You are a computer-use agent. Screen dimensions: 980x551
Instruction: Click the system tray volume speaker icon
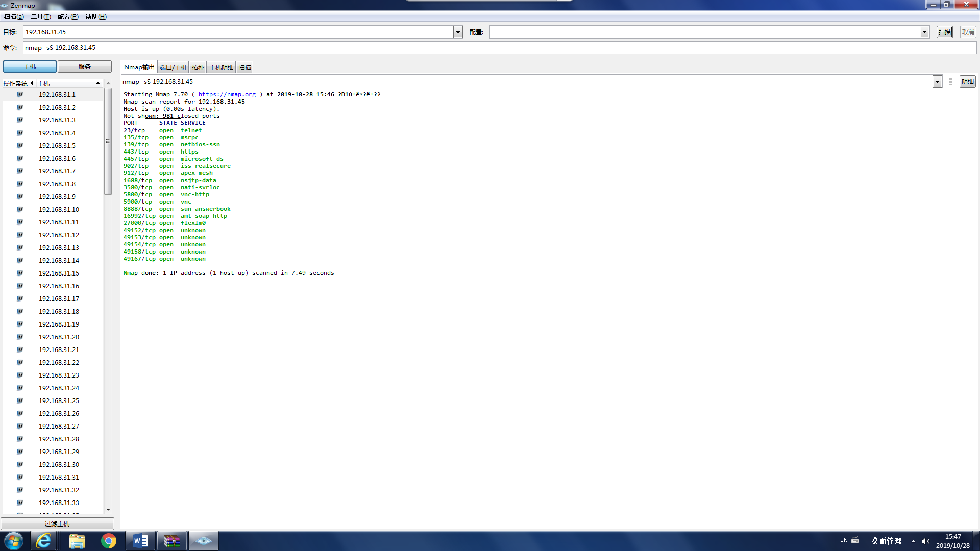(x=925, y=541)
